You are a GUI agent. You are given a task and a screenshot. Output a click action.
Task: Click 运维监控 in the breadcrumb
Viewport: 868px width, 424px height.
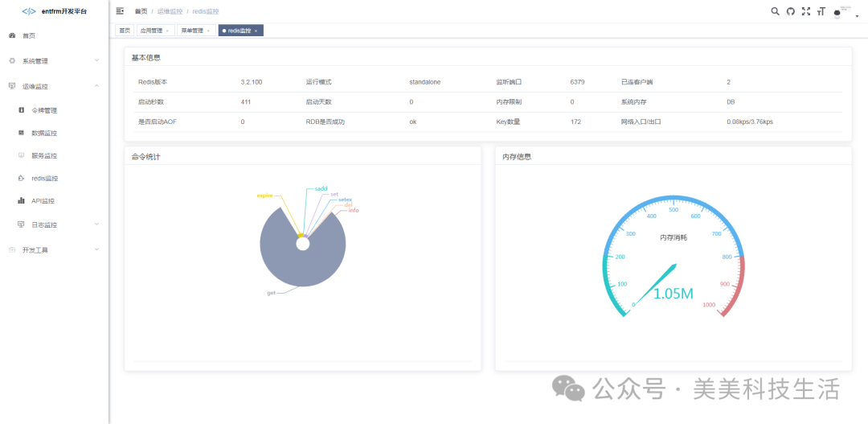170,11
